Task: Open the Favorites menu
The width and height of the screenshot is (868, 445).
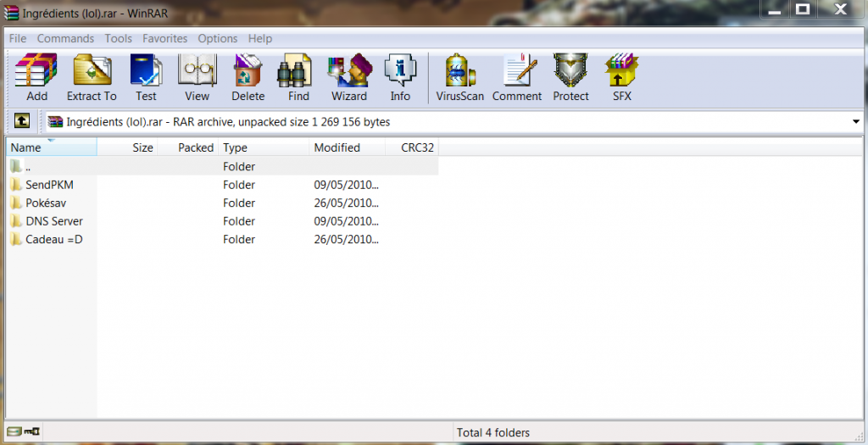Action: pyautogui.click(x=165, y=38)
